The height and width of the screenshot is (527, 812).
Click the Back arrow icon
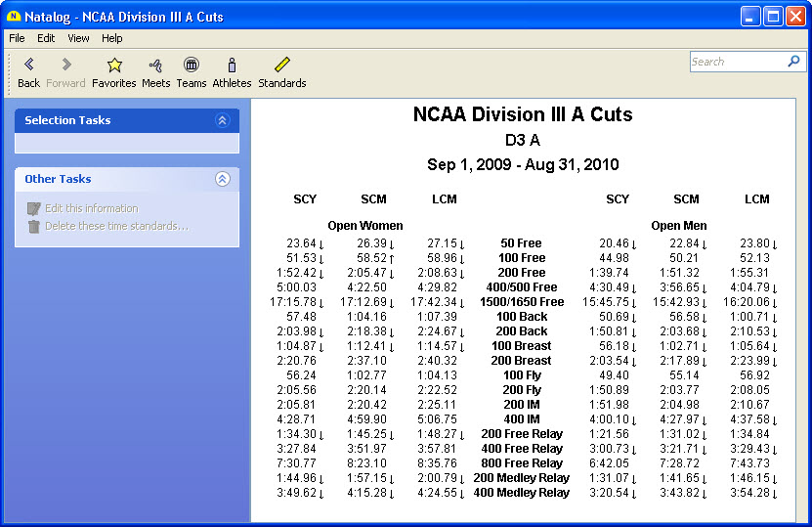pyautogui.click(x=28, y=65)
